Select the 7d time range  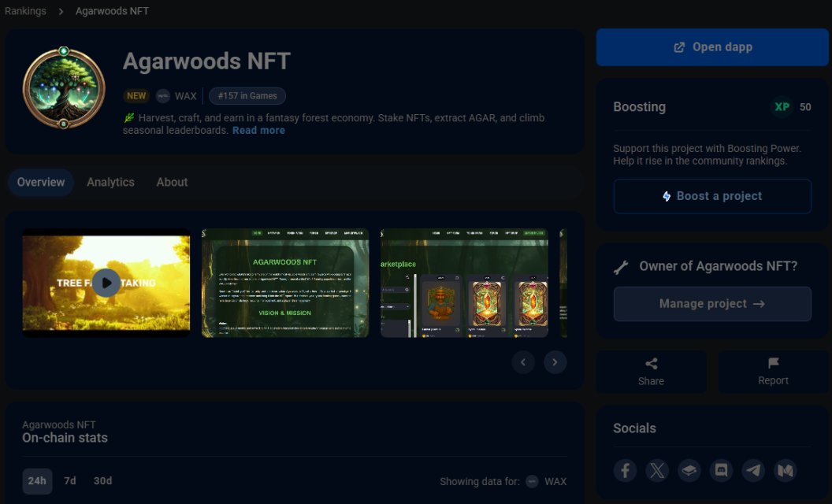pos(70,481)
